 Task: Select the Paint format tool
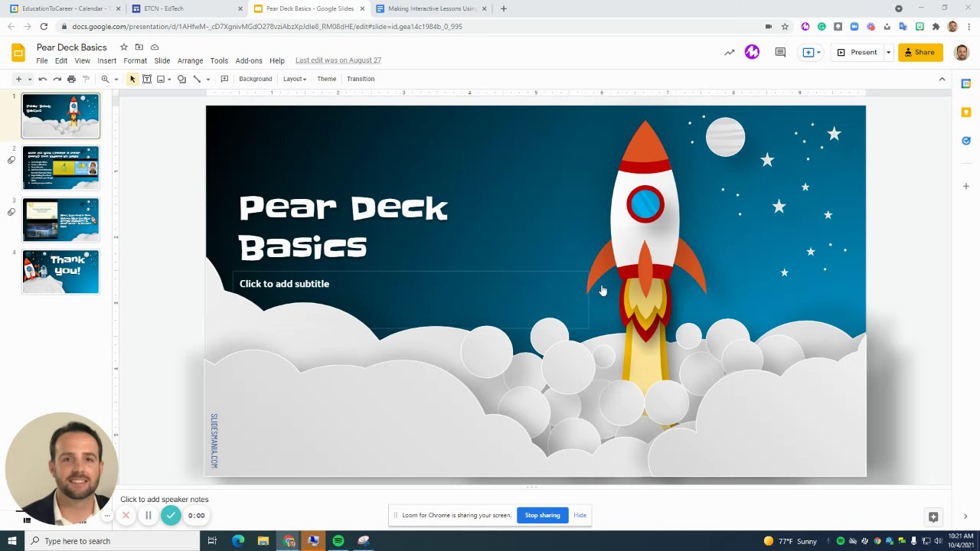[86, 79]
